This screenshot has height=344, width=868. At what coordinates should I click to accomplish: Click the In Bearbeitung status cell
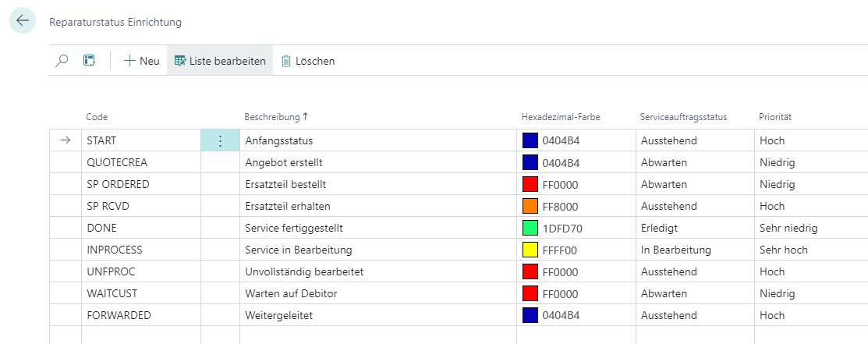pyautogui.click(x=695, y=250)
